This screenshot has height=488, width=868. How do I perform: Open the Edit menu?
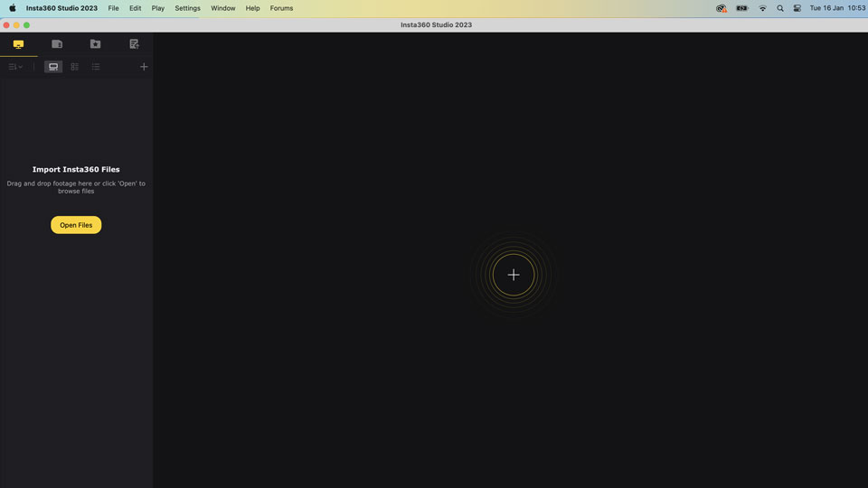(135, 8)
